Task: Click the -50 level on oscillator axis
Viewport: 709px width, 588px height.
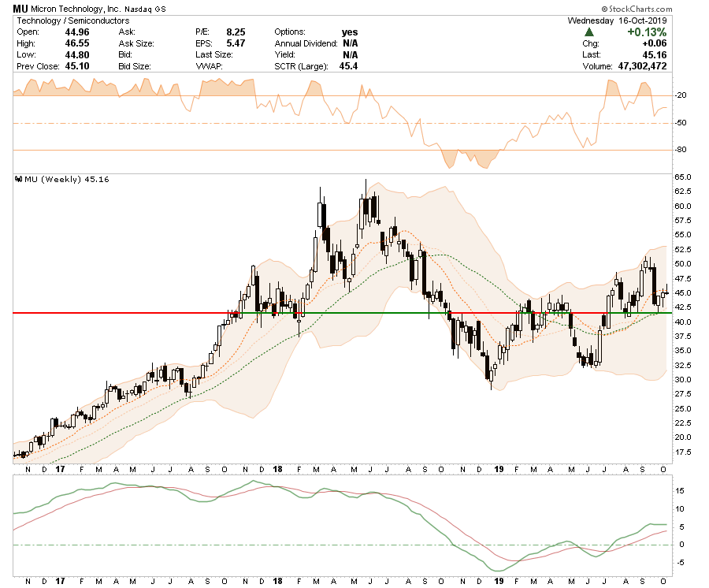Action: [x=681, y=123]
